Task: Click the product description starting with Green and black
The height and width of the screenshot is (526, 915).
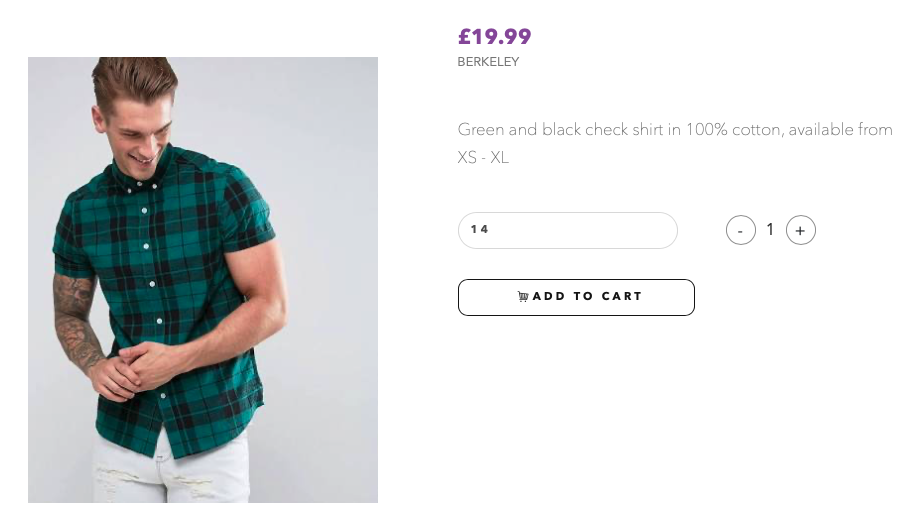Action: pyautogui.click(x=675, y=143)
